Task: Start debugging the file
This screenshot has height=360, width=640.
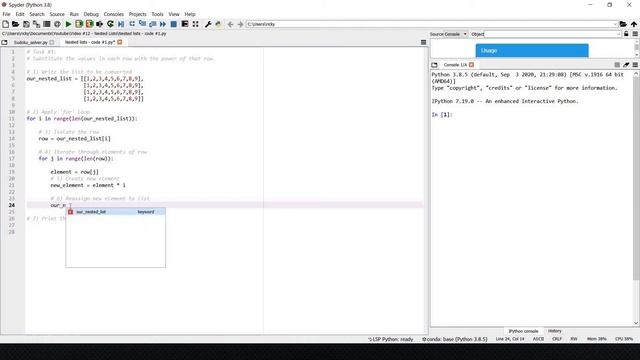Action: click(121, 24)
